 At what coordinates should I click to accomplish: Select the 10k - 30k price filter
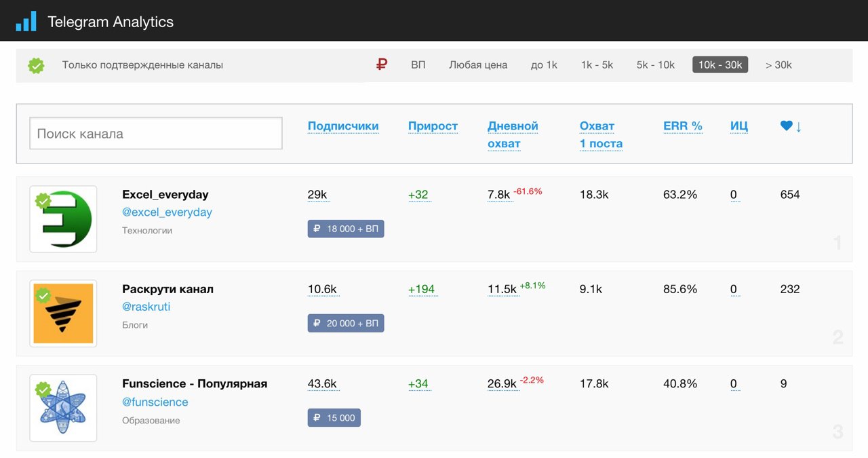point(720,65)
